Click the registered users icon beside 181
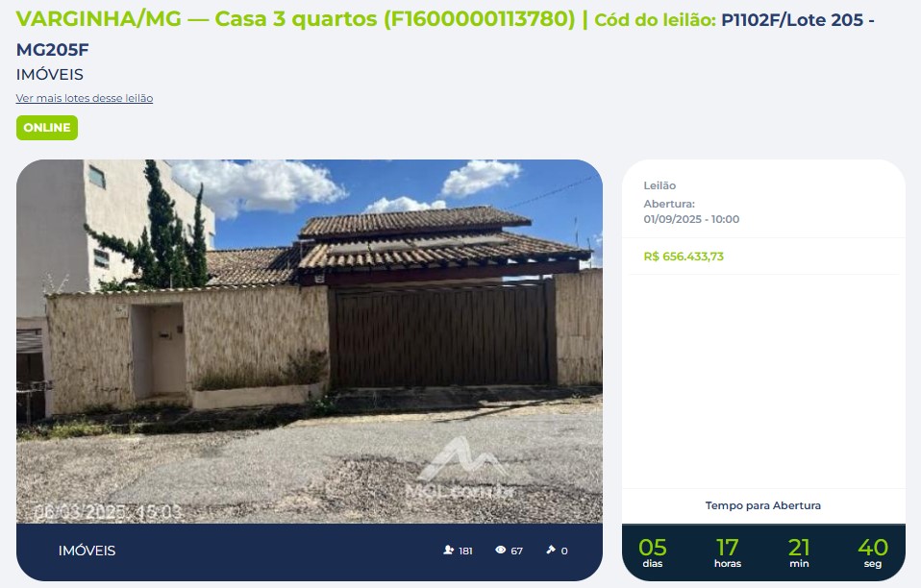The image size is (921, 588). (x=449, y=550)
